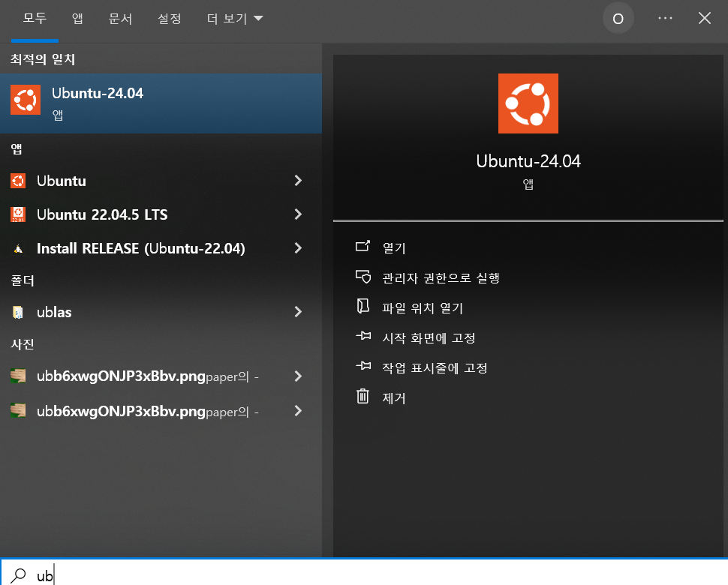Click the large Ubuntu logo in preview pane
The width and height of the screenshot is (728, 585).
pyautogui.click(x=528, y=103)
